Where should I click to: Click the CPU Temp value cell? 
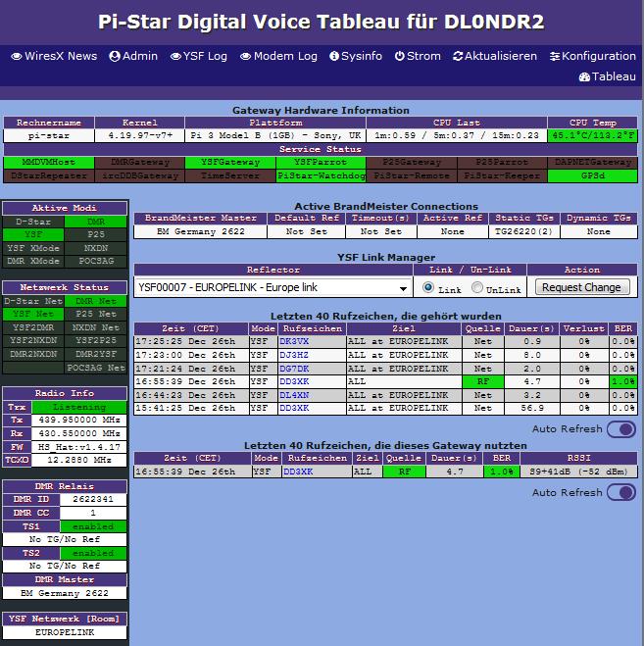click(592, 135)
